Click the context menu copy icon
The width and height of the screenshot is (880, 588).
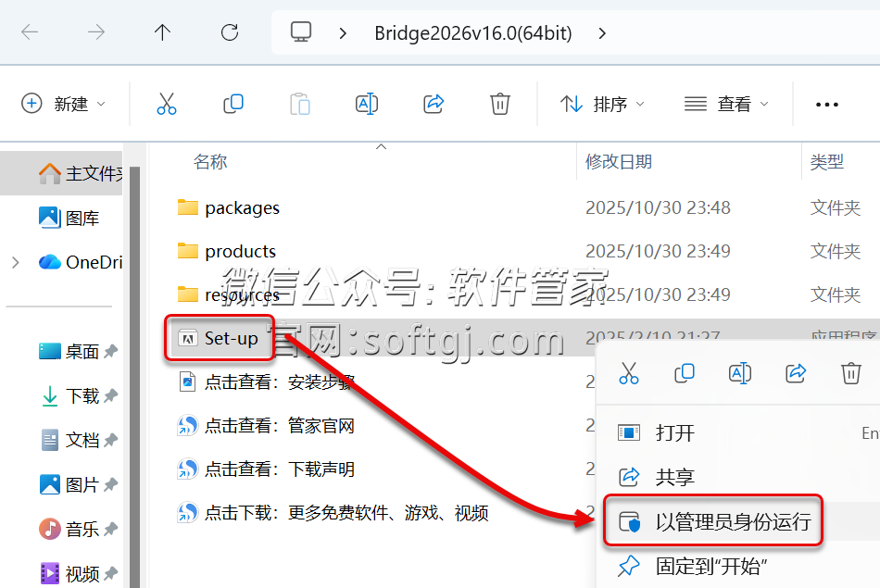click(x=685, y=373)
